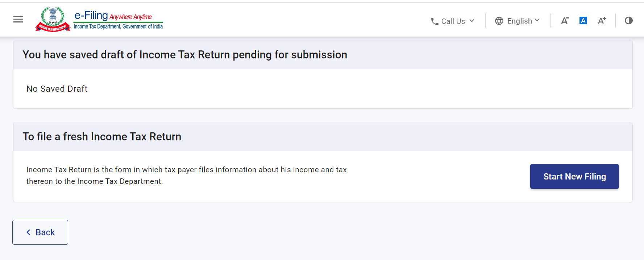644x260 pixels.
Task: Click the Income Tax Return description paragraph
Action: coord(186,176)
